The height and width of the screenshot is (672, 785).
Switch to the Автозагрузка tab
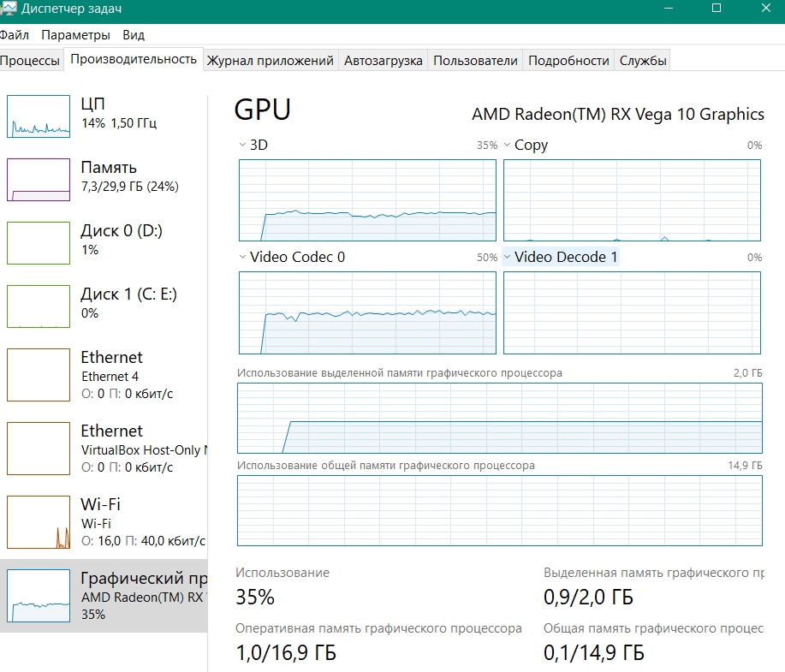(383, 61)
